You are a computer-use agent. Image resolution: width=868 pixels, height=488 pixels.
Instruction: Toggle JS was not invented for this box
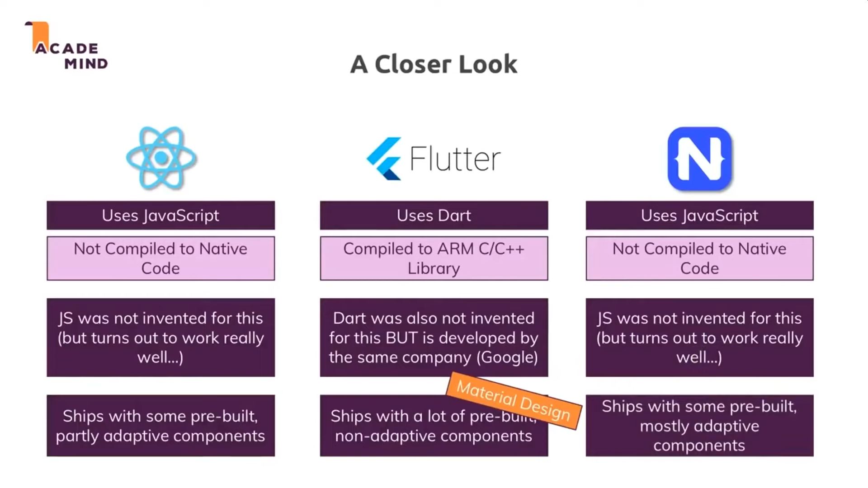160,338
